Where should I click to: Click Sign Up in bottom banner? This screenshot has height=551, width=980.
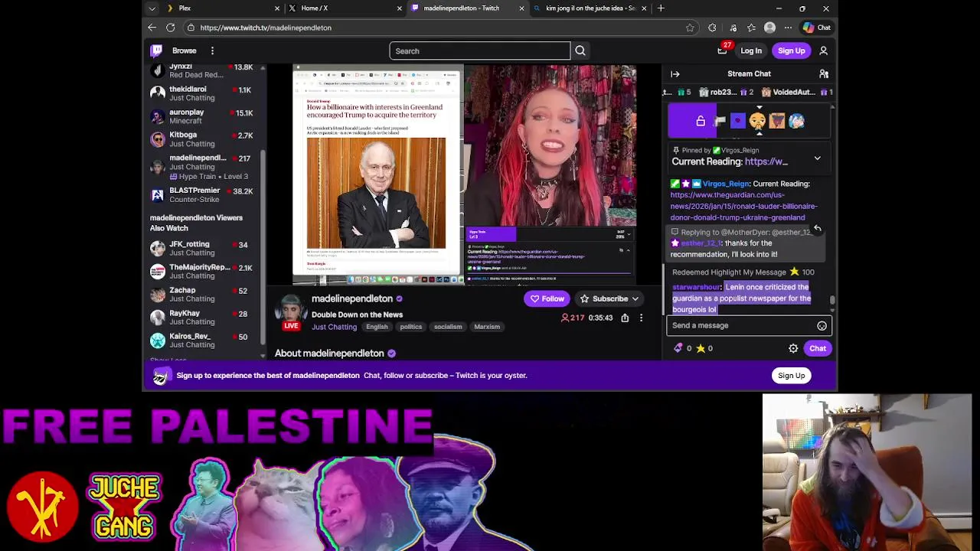pos(791,376)
